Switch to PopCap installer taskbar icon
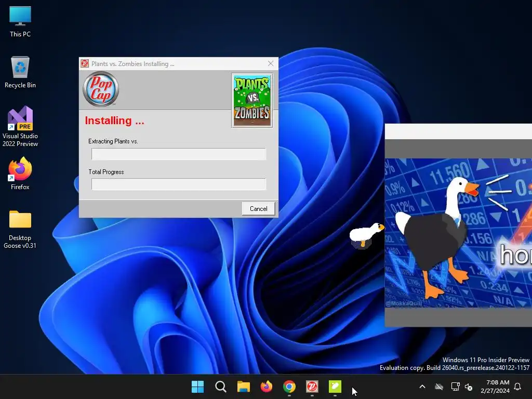Image resolution: width=532 pixels, height=399 pixels. (x=312, y=387)
